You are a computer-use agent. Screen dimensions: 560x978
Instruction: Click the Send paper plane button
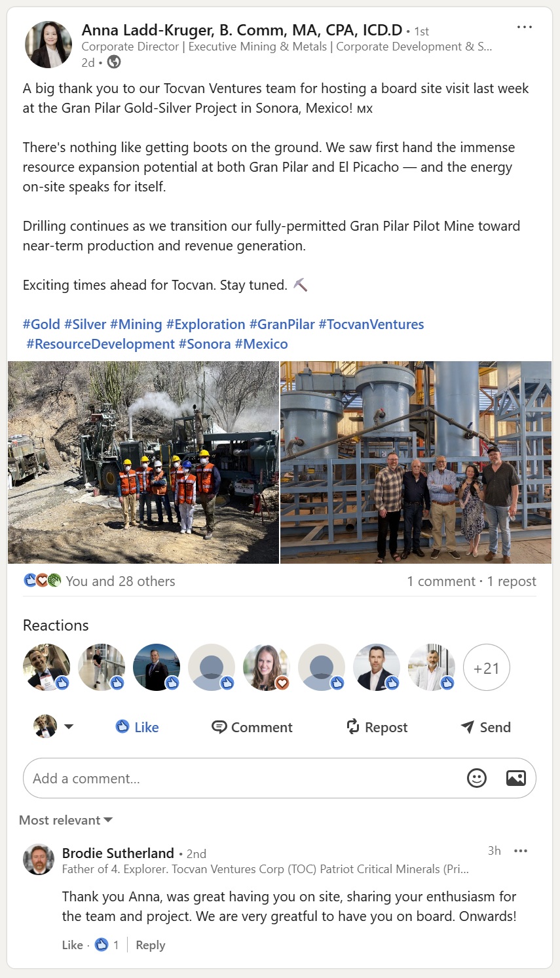click(x=485, y=727)
